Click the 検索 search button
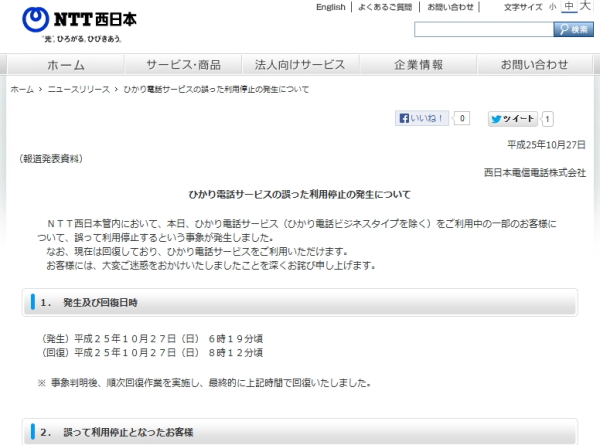This screenshot has height=445, width=600. pyautogui.click(x=573, y=29)
